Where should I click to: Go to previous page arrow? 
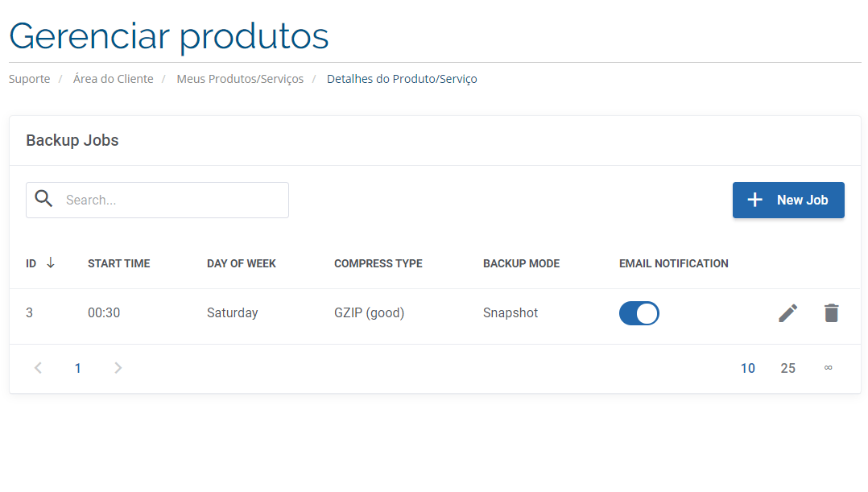tap(38, 368)
